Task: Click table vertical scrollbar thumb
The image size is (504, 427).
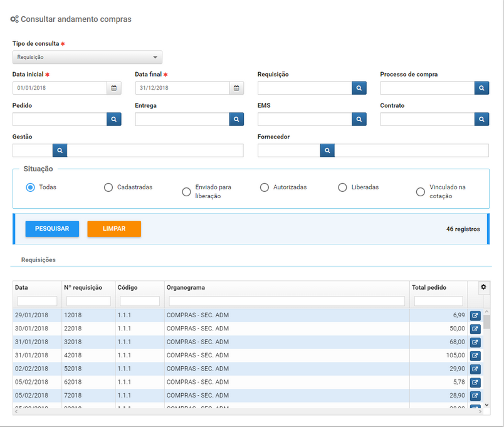Action: pos(486,322)
